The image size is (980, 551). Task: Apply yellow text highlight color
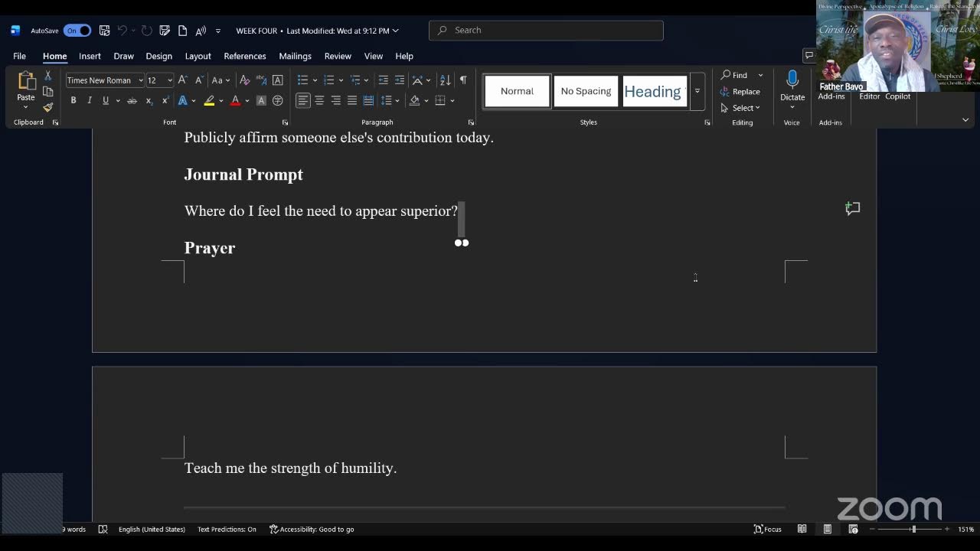[x=209, y=100]
